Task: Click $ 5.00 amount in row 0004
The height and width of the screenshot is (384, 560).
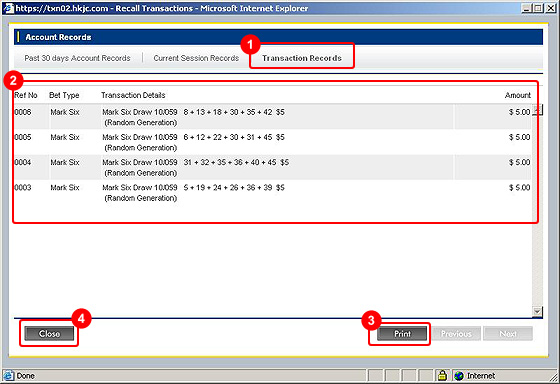Action: click(x=519, y=163)
